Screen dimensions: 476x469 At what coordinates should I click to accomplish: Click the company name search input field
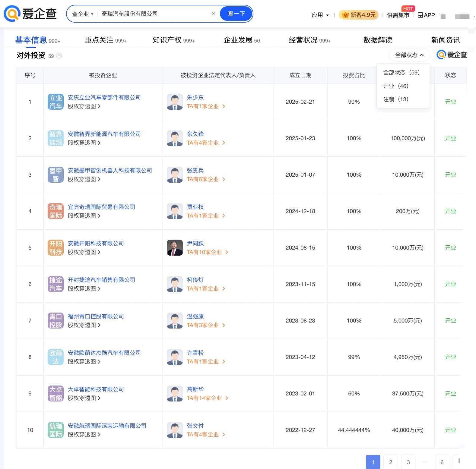pos(154,14)
